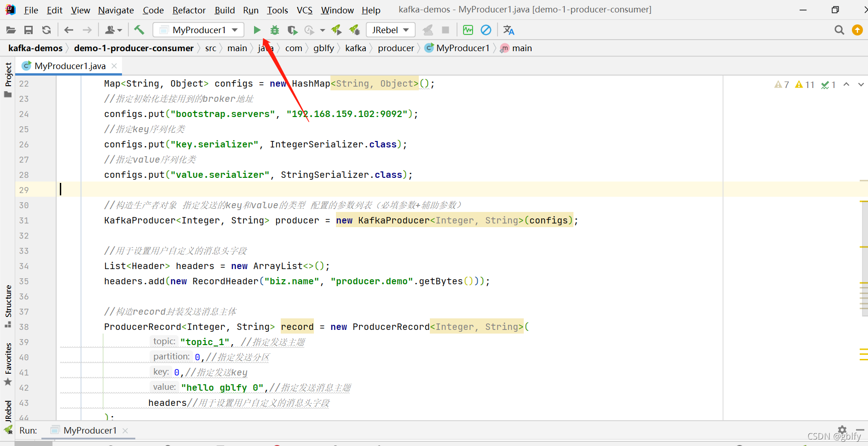
Task: Click the MyProducer1 class breadcrumb
Action: coord(457,48)
